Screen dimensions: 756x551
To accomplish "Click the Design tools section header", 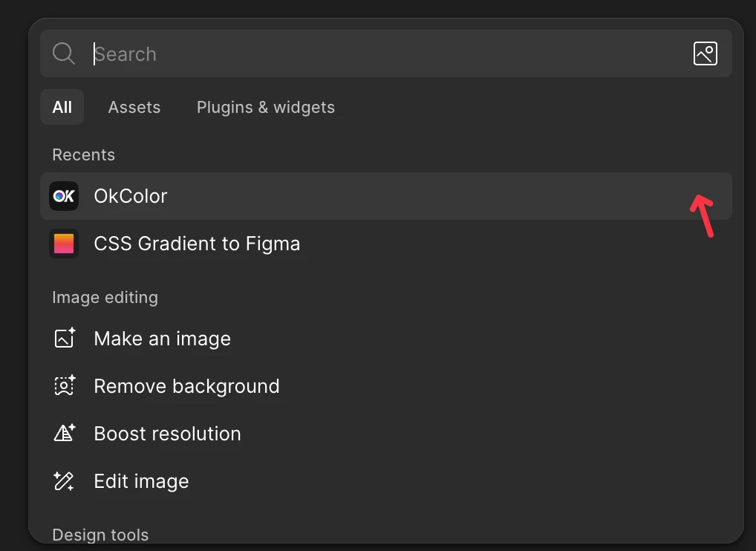I will 100,535.
